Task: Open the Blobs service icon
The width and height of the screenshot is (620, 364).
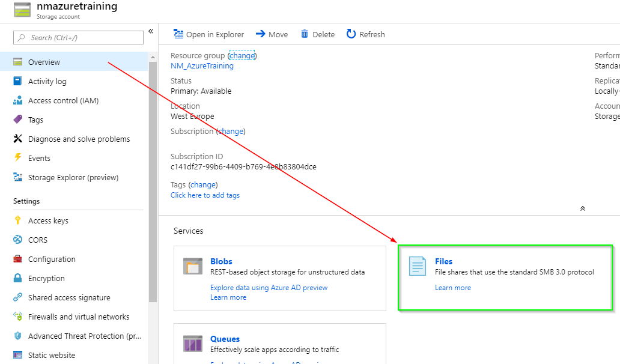Action: point(193,266)
